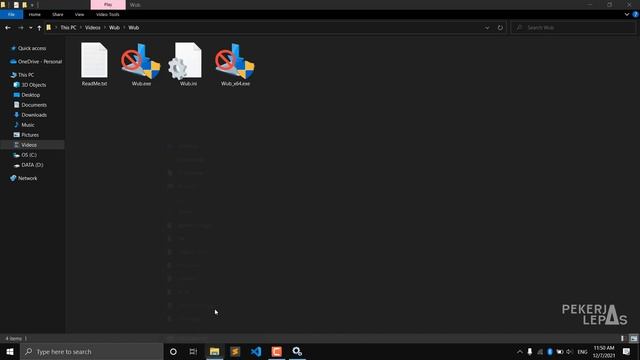Open the File ribbon tab

(11, 14)
